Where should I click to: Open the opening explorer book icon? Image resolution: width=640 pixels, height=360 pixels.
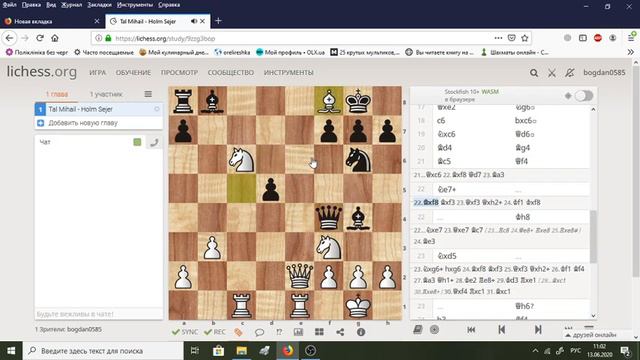418,329
